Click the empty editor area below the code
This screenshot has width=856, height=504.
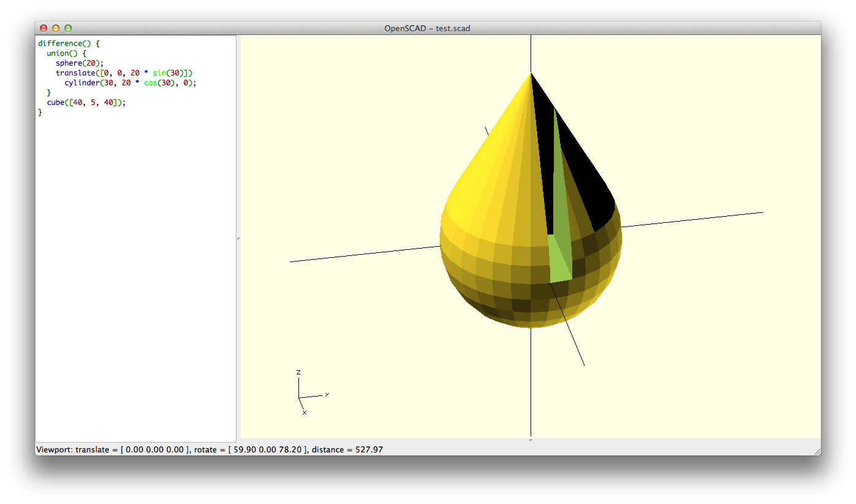(135, 276)
